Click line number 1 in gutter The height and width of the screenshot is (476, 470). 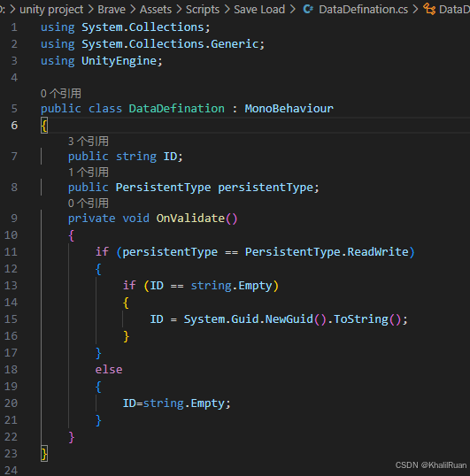[x=14, y=27]
